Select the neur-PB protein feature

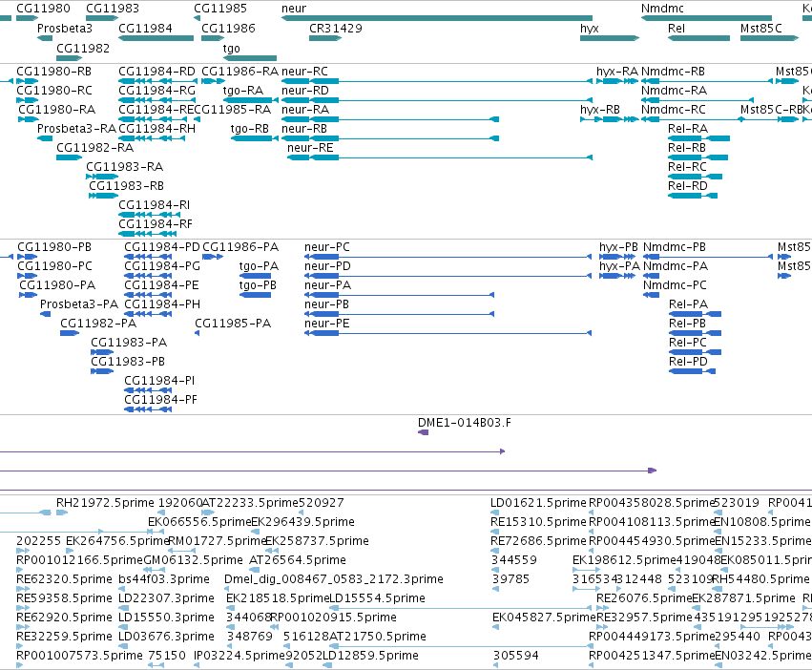pos(399,314)
